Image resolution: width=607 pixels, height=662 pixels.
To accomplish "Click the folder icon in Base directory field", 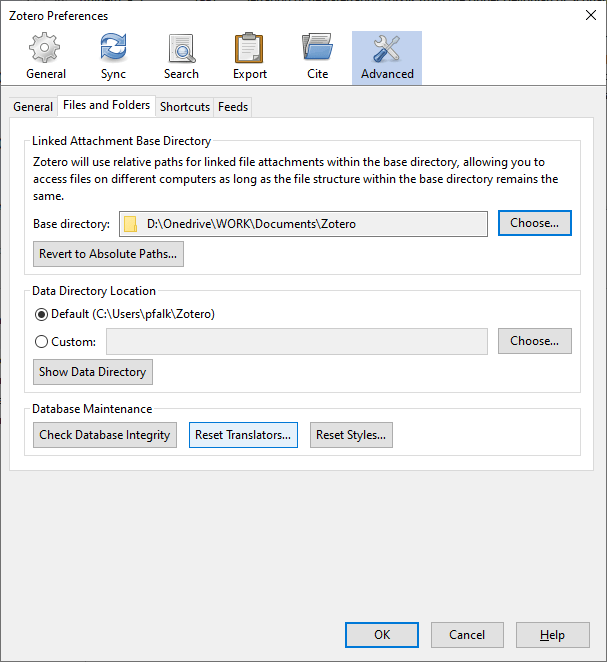I will (130, 224).
